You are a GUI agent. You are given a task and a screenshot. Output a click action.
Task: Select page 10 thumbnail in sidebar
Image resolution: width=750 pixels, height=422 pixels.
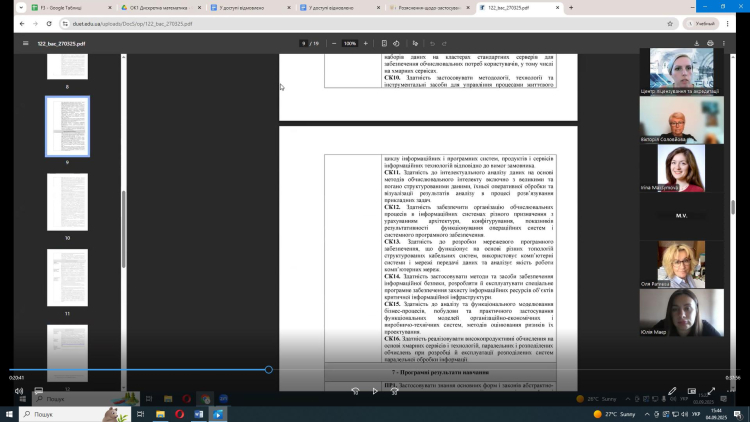point(67,203)
